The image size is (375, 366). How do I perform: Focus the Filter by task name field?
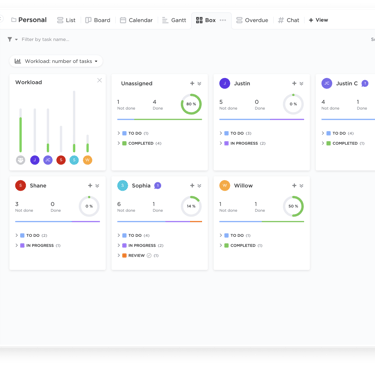pyautogui.click(x=45, y=39)
